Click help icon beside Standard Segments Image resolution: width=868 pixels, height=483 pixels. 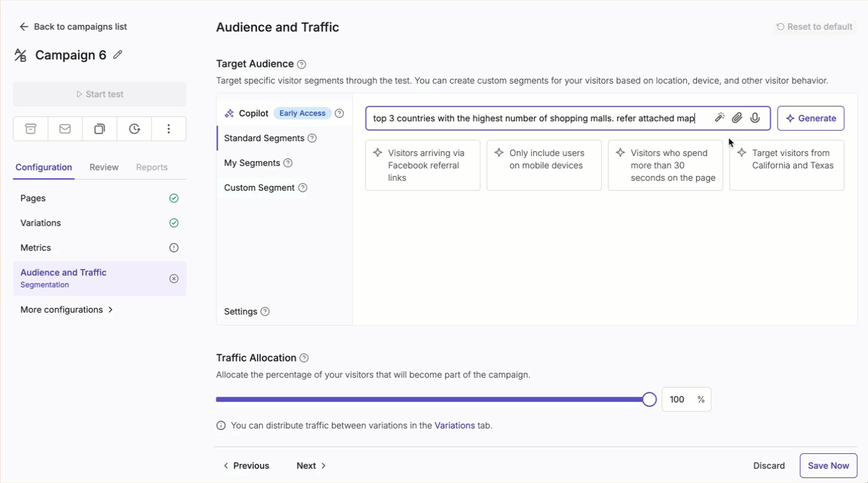[x=312, y=138]
